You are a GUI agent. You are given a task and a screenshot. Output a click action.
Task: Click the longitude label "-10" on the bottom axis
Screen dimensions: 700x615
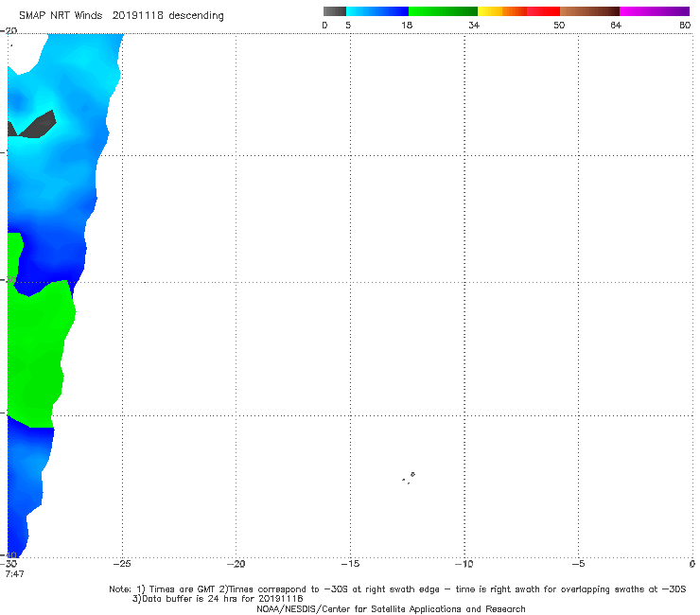click(x=464, y=564)
